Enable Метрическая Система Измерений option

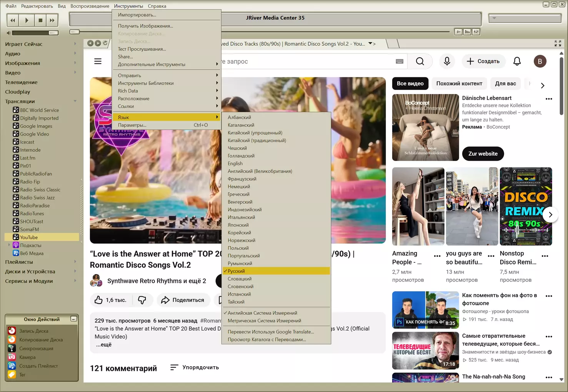pos(264,321)
